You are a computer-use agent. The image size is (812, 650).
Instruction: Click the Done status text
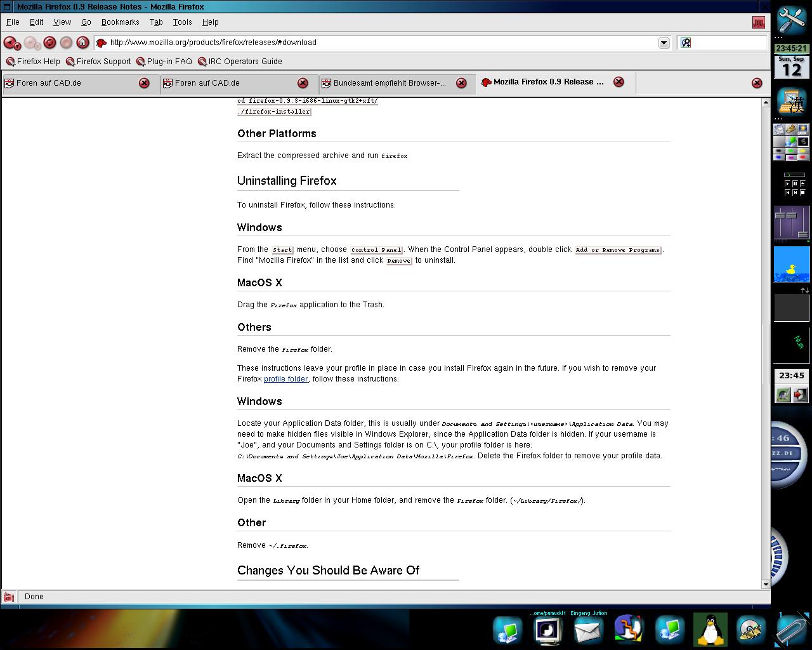pyautogui.click(x=34, y=597)
